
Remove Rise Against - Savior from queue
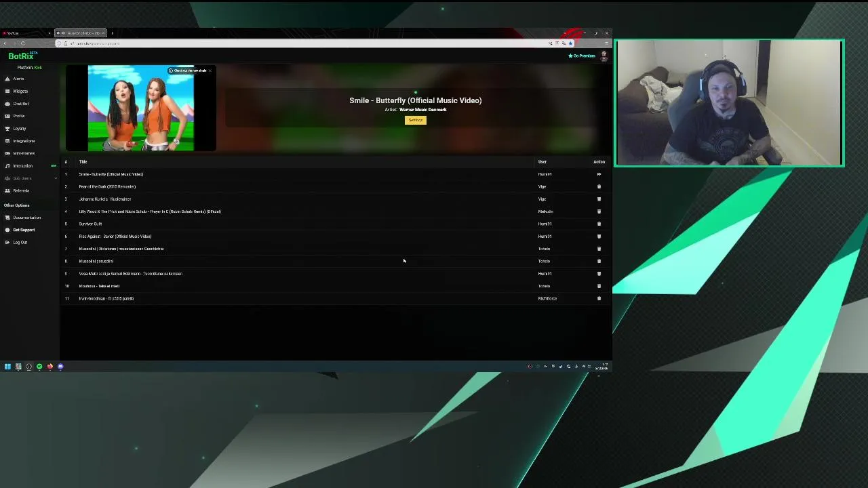[599, 237]
